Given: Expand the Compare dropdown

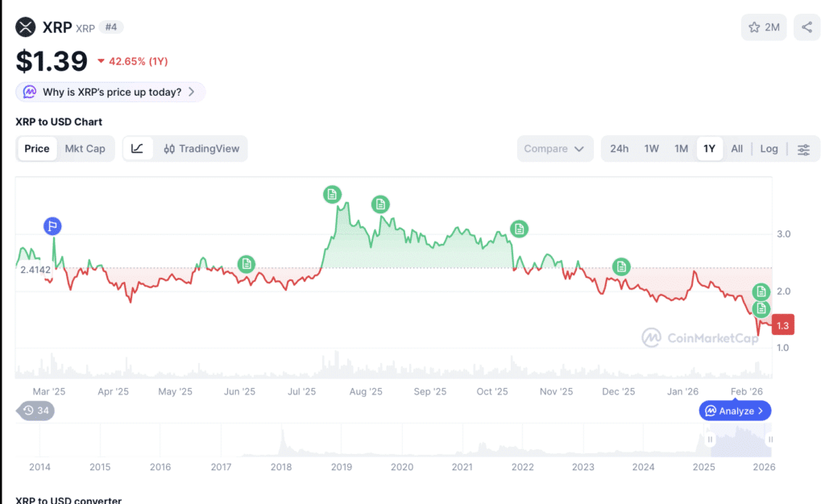Looking at the screenshot, I should [x=554, y=149].
